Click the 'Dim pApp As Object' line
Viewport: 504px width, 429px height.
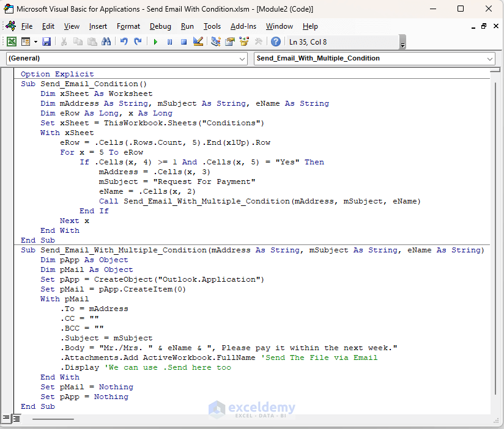click(x=84, y=260)
